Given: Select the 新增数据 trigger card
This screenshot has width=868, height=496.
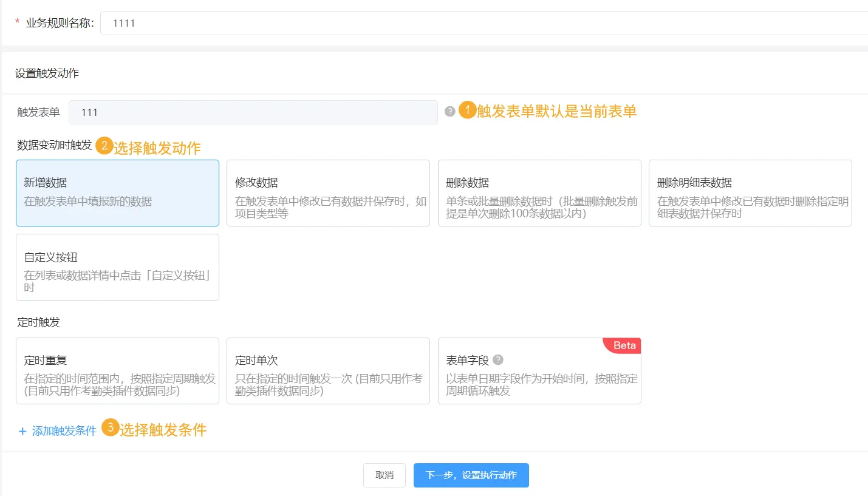Looking at the screenshot, I should (117, 193).
